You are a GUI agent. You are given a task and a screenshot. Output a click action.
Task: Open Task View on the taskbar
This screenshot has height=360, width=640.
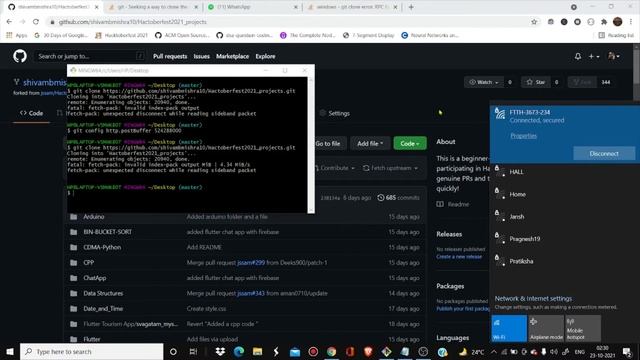193,351
